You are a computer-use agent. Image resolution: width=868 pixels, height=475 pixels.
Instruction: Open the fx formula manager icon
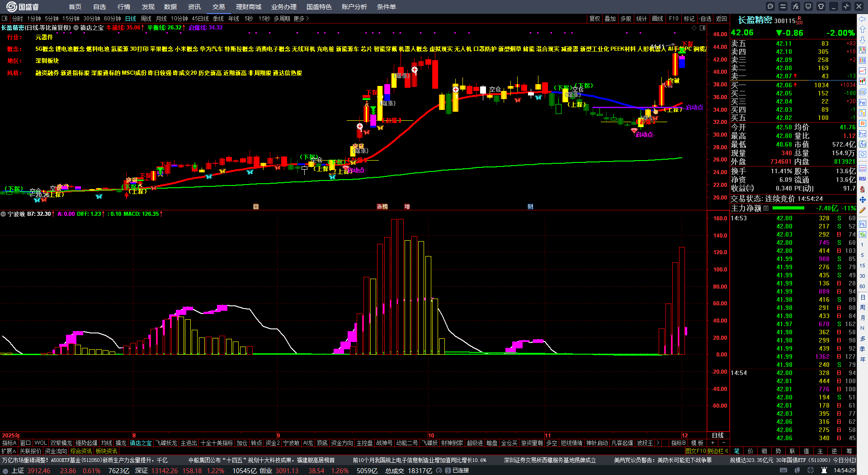pos(796,6)
